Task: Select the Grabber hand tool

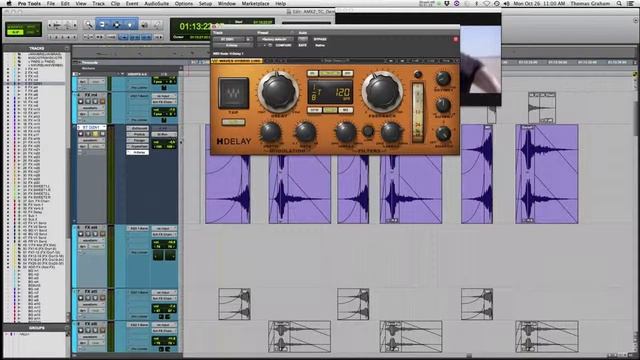Action: [130, 25]
